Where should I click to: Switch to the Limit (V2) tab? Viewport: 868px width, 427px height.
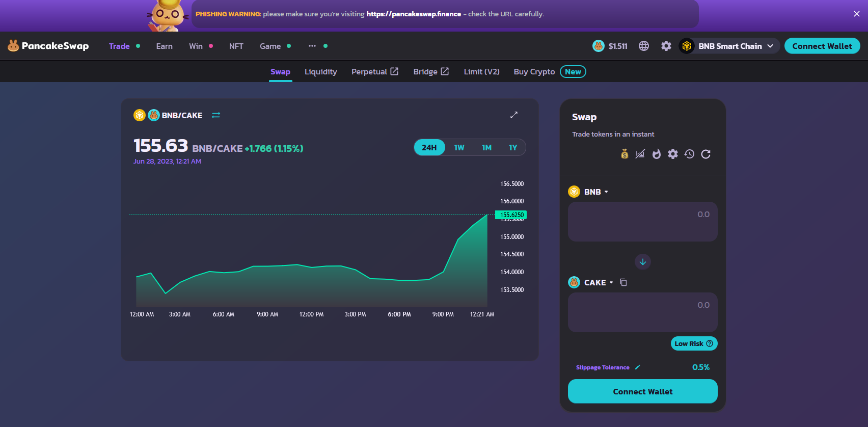tap(482, 72)
